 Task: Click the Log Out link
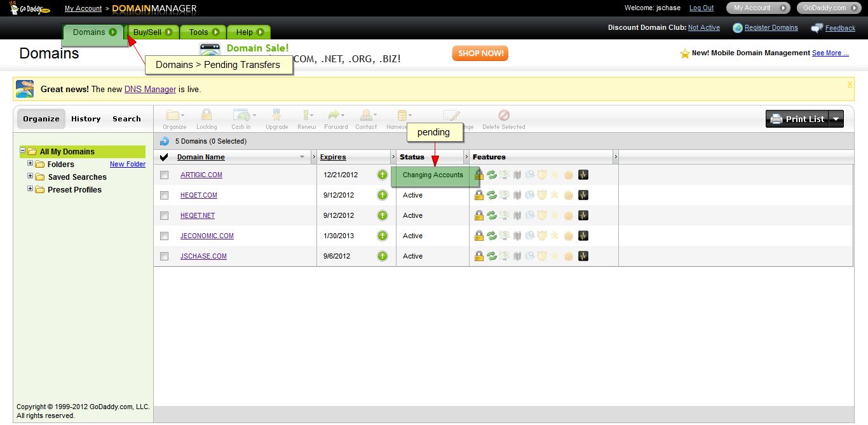702,8
